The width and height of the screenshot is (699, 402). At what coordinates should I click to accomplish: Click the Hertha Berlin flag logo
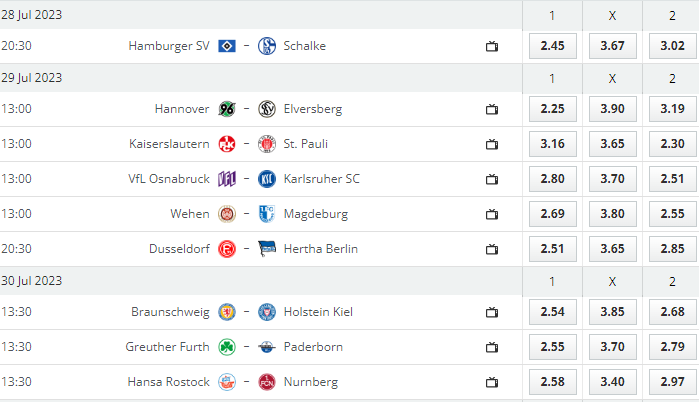(x=267, y=249)
